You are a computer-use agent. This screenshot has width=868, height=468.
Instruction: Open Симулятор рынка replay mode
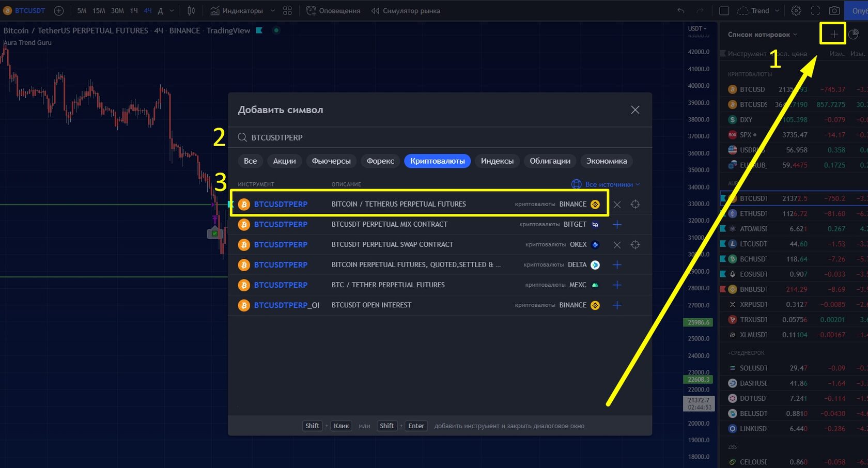click(x=406, y=11)
